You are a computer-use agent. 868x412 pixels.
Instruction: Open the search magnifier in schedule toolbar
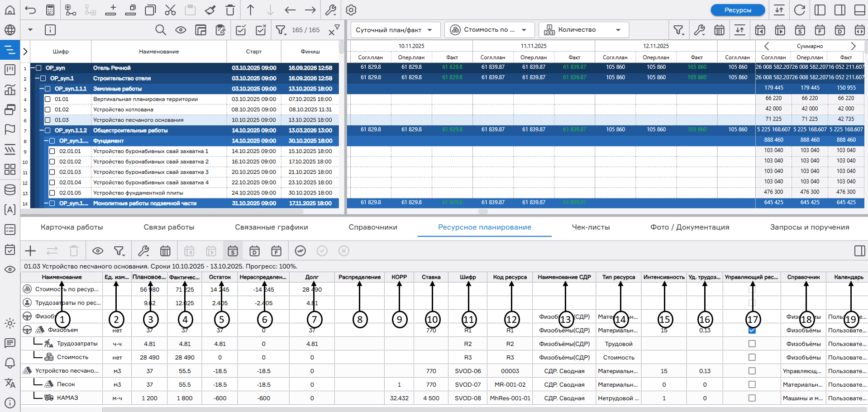[160, 30]
